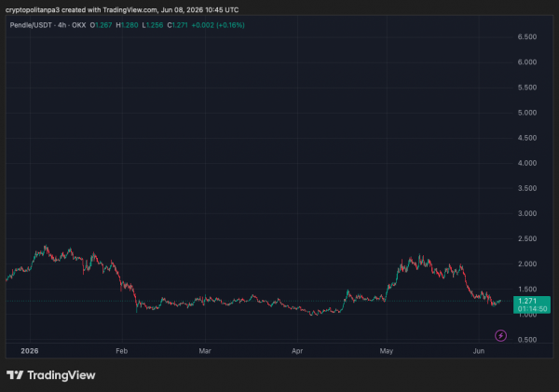The width and height of the screenshot is (559, 392).
Task: Click the 4.500 price axis label
Action: (x=527, y=138)
